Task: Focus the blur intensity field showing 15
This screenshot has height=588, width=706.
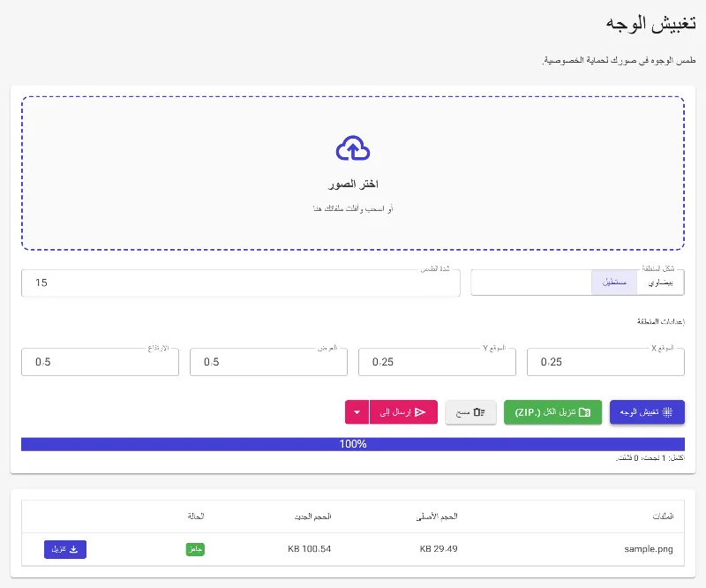Action: click(x=241, y=283)
